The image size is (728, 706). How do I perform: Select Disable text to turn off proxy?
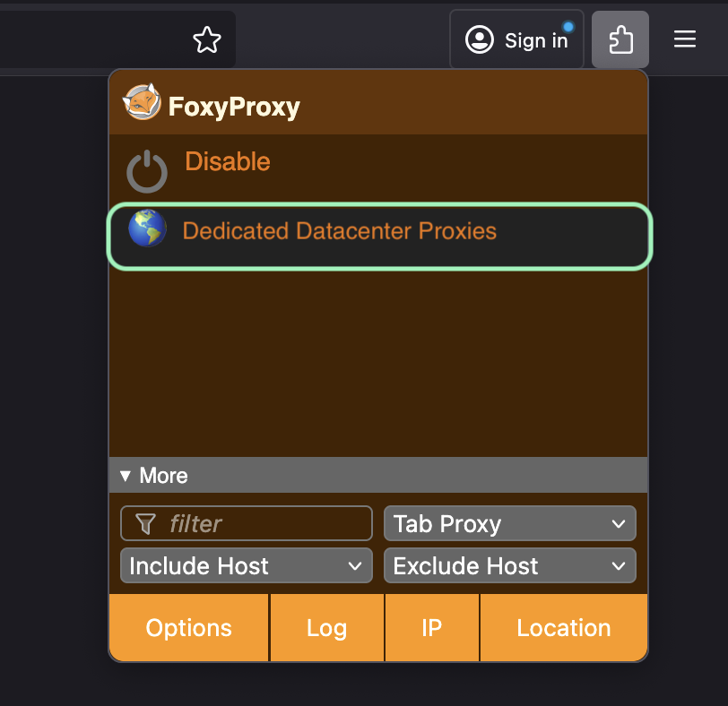click(228, 162)
